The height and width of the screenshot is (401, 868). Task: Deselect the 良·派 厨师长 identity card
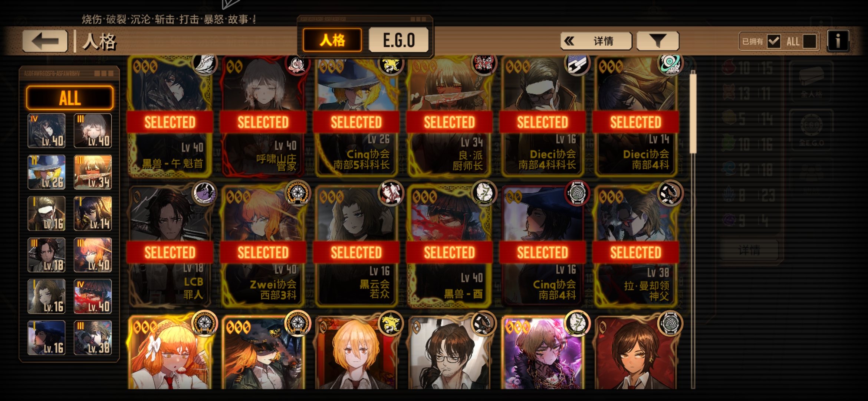tap(449, 116)
